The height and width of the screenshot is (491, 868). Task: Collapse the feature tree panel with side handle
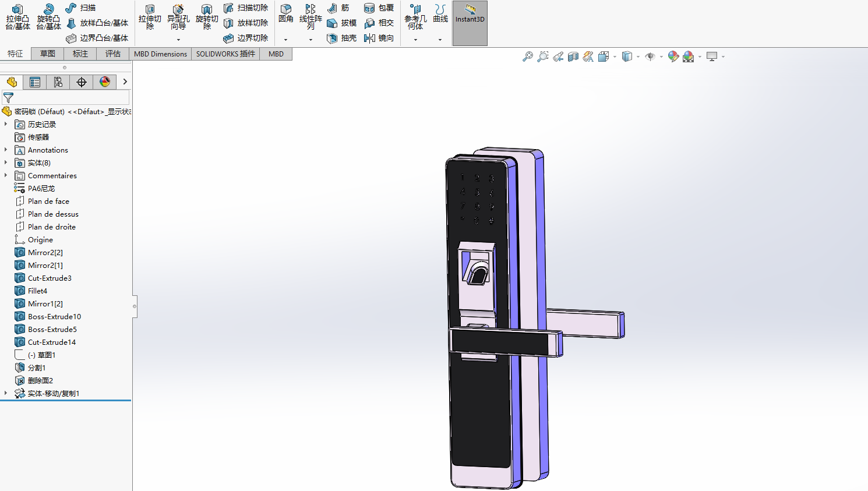(x=135, y=306)
